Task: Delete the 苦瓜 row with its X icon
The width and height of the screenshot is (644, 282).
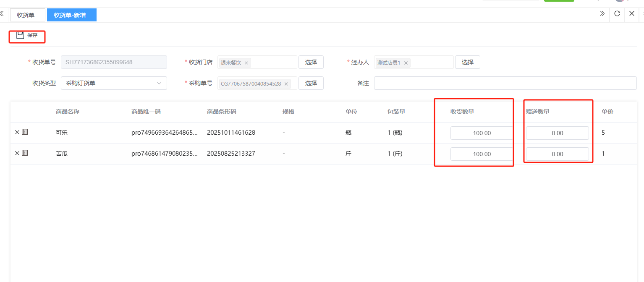Action: [17, 153]
